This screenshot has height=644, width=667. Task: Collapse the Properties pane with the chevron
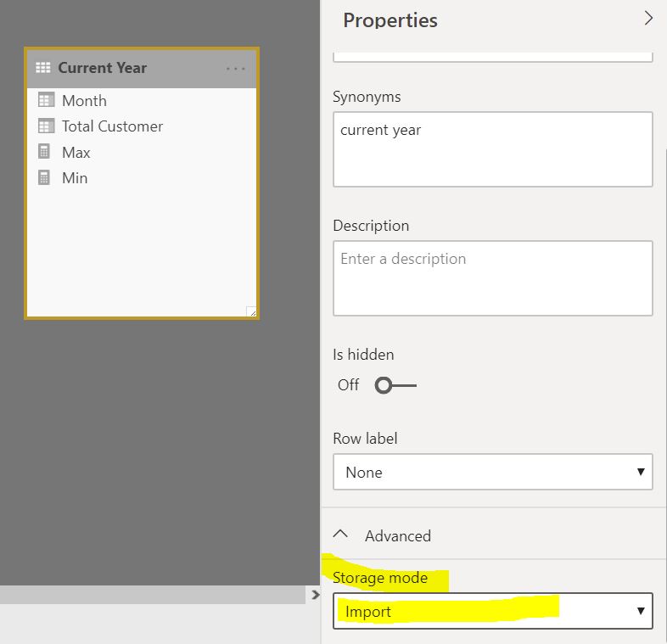coord(648,19)
